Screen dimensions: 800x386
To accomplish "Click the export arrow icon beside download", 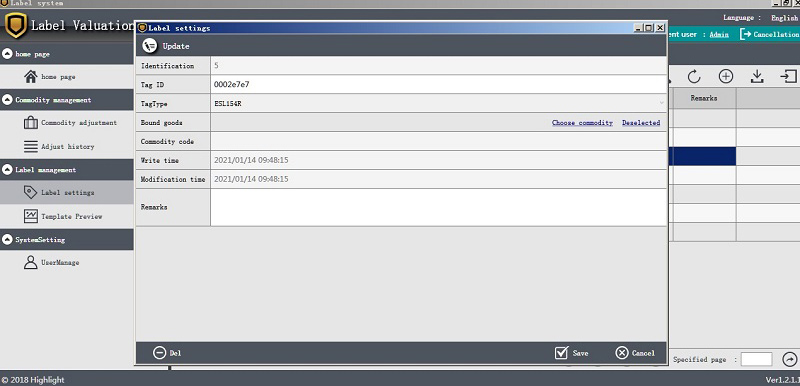I will [789, 76].
